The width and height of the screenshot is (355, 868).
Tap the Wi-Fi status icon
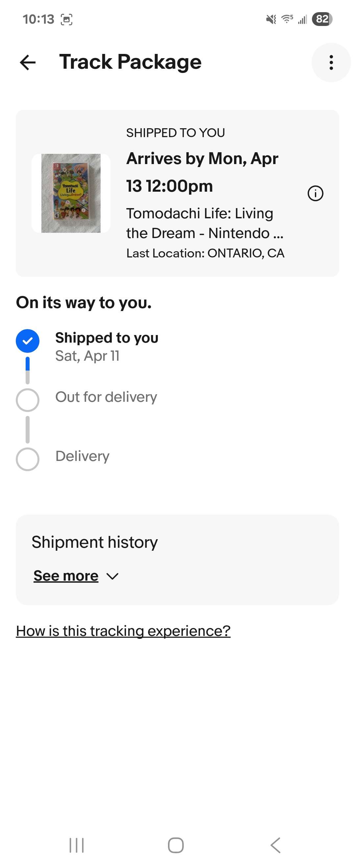coord(287,19)
